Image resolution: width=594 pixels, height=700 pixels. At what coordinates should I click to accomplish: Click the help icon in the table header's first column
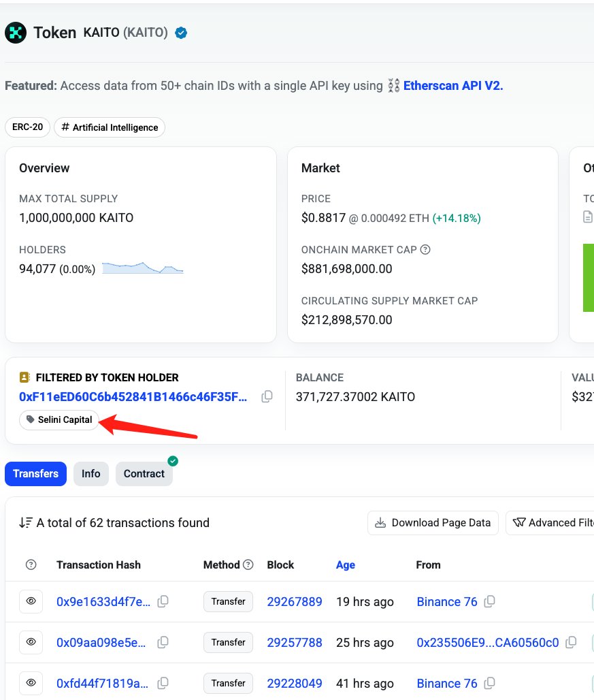(31, 564)
